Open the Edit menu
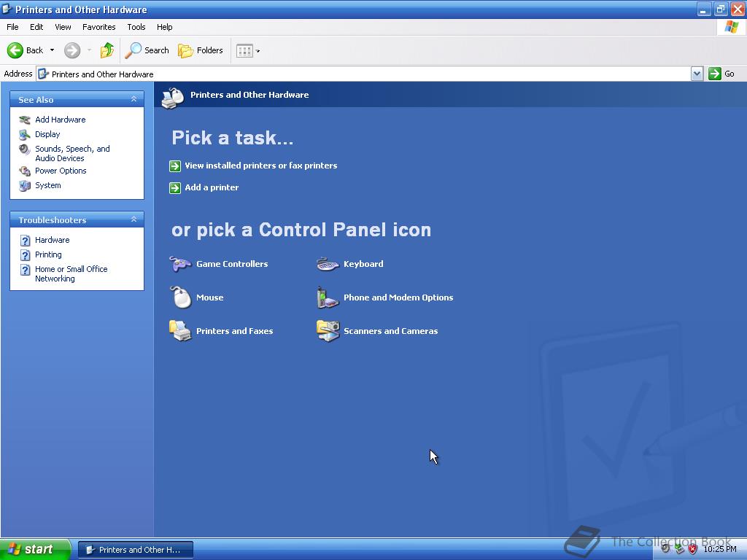The image size is (747, 560). click(x=36, y=27)
